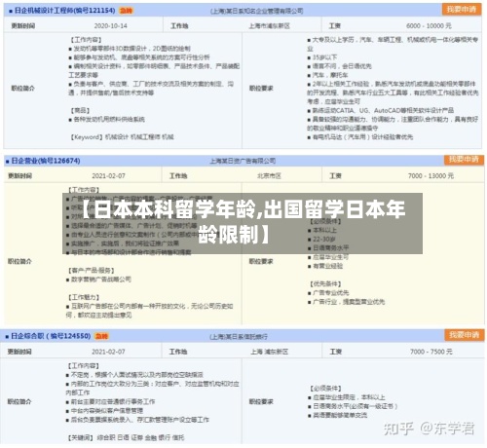Image resolution: width=487 pixels, height=448 pixels.
Task: Select salary text 7000 - 7500 元
Action: tap(431, 352)
